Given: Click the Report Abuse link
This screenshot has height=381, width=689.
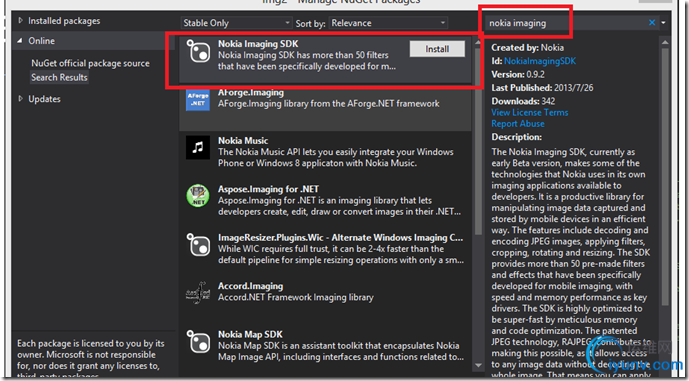Looking at the screenshot, I should pos(518,124).
